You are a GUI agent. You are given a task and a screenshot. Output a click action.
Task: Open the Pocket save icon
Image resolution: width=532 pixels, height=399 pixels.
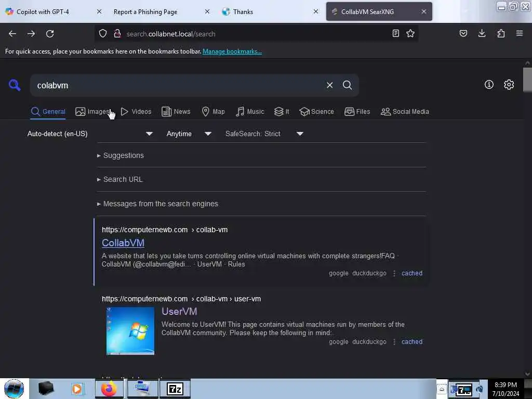(x=463, y=33)
